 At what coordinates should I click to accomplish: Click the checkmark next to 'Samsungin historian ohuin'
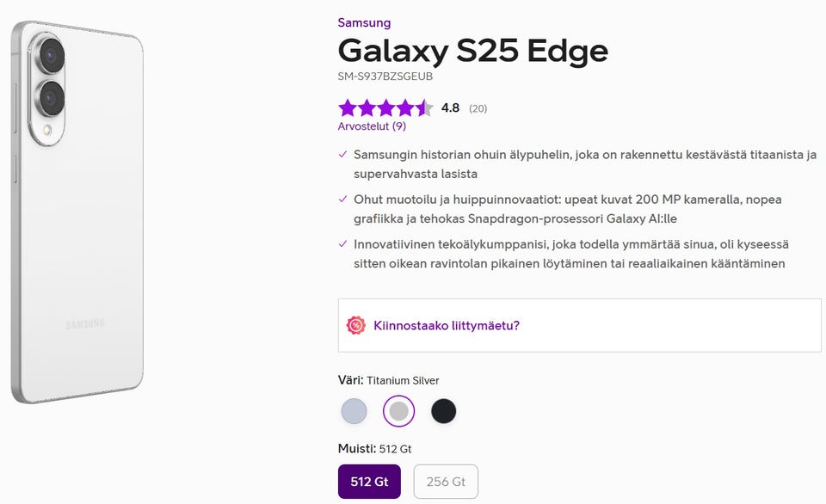point(343,154)
